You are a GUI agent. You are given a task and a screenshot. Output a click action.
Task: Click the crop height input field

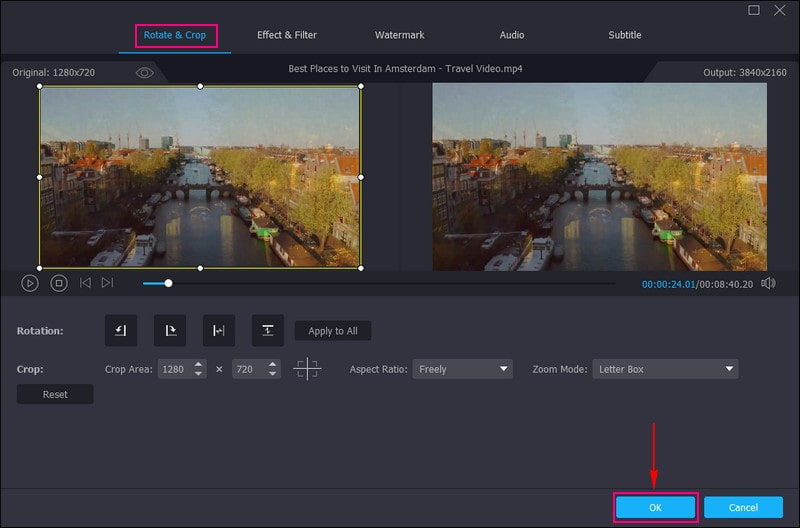[x=246, y=369]
